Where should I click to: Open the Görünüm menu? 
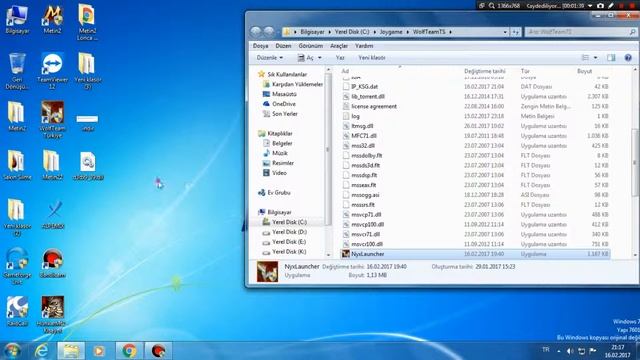point(311,46)
